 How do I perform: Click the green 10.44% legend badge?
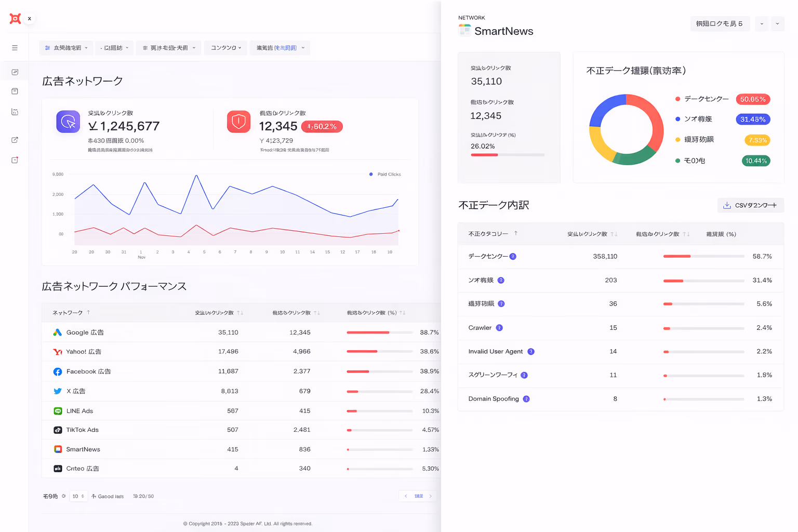[756, 161]
